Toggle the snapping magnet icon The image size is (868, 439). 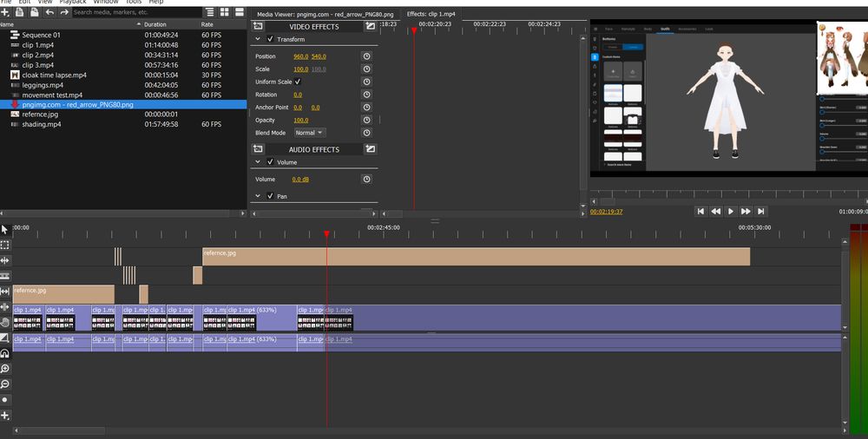(x=4, y=353)
